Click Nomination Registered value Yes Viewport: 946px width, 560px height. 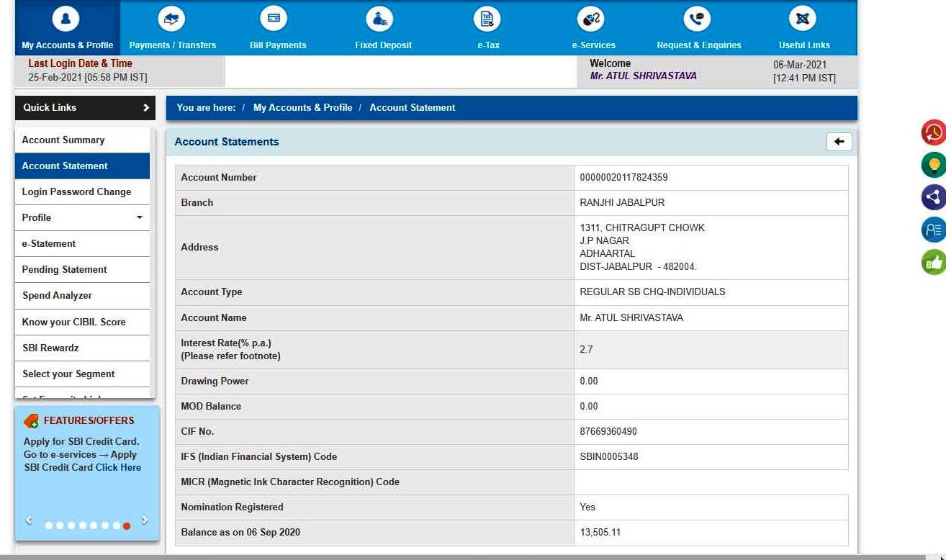pyautogui.click(x=587, y=507)
